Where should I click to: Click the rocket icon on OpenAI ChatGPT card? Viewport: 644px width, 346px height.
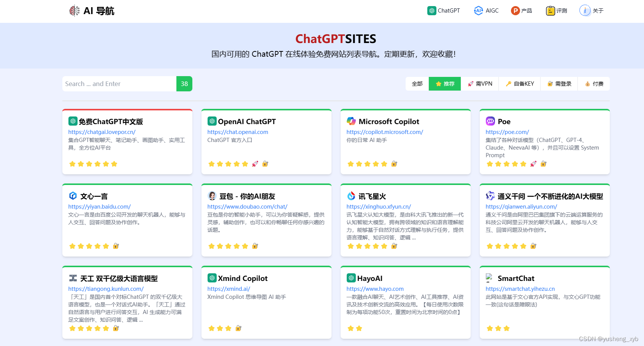click(255, 163)
